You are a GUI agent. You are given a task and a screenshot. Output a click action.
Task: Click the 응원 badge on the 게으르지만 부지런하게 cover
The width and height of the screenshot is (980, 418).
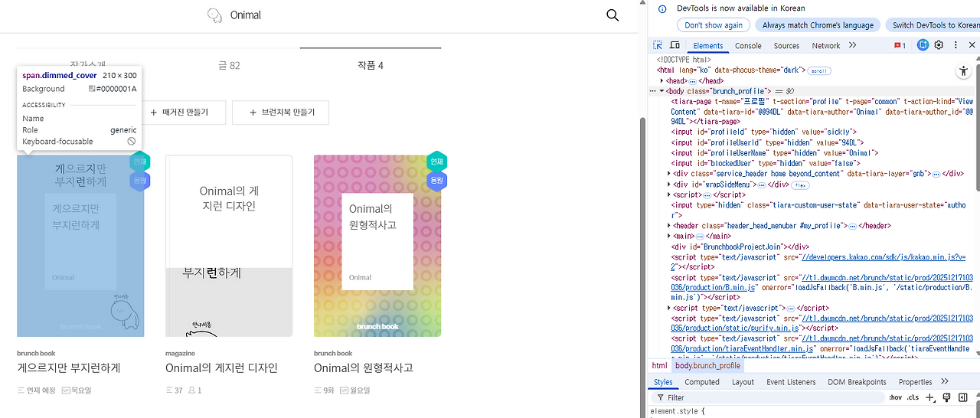[140, 181]
